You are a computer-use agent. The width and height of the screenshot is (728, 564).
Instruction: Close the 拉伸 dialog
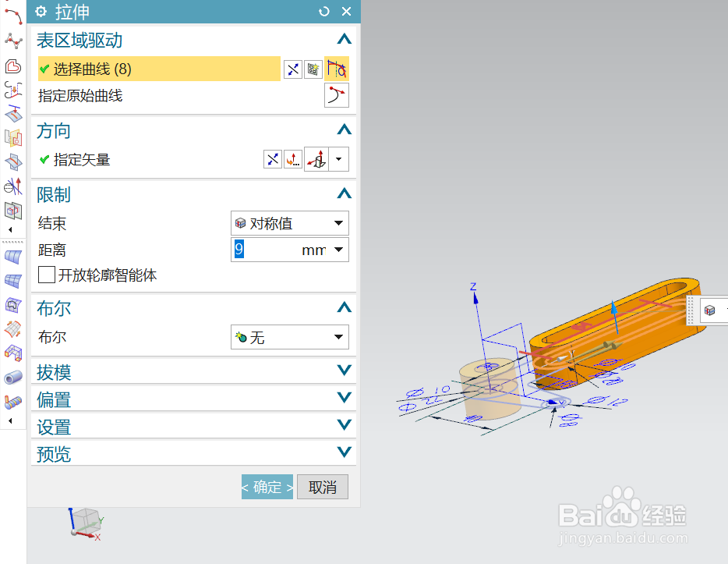346,12
